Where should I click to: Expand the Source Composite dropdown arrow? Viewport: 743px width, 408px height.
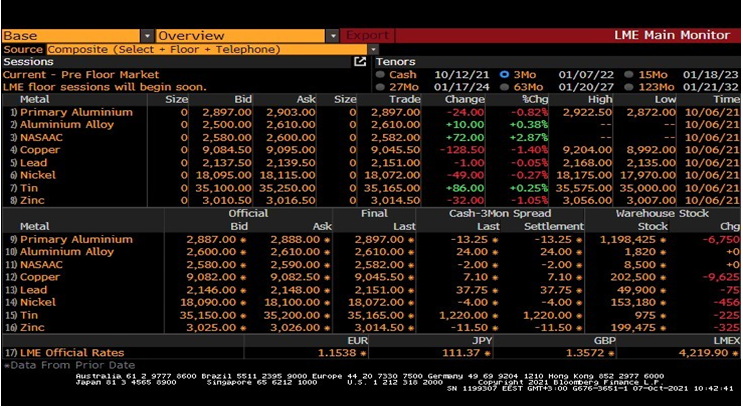pos(373,49)
